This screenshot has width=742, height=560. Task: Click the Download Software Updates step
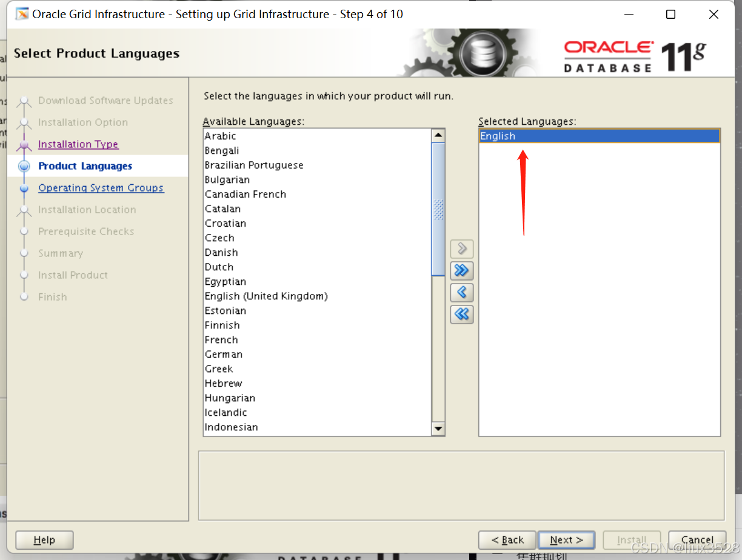[105, 101]
